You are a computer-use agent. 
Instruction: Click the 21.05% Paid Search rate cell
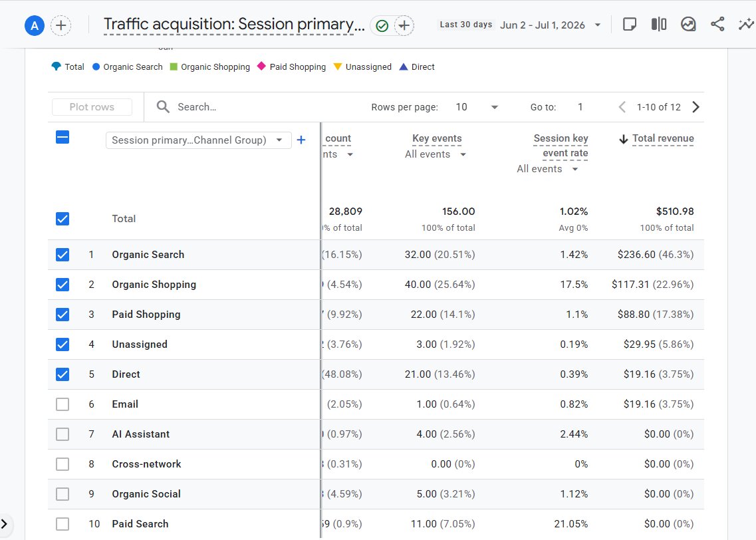tap(571, 523)
